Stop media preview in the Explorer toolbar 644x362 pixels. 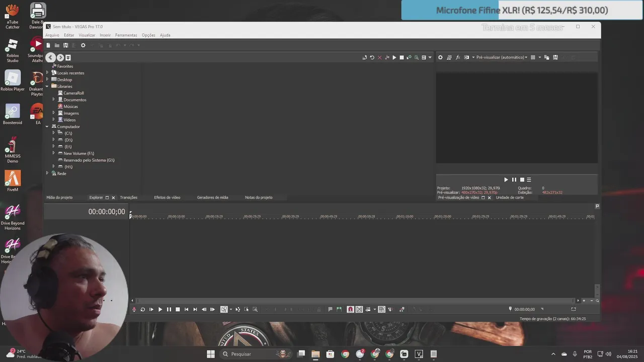click(x=401, y=58)
